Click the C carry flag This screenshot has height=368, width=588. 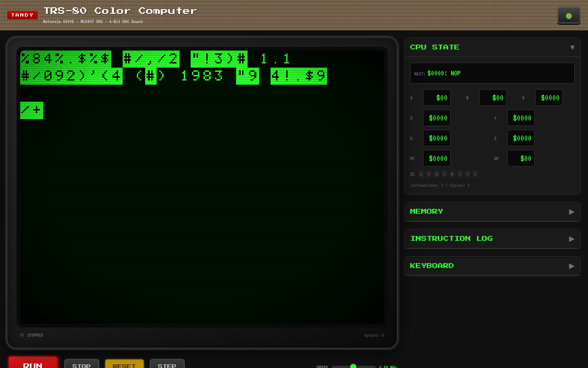click(x=475, y=174)
